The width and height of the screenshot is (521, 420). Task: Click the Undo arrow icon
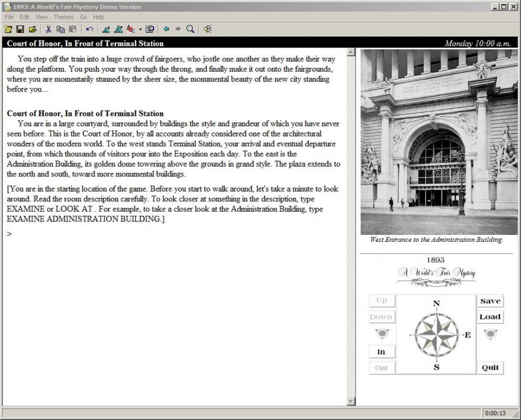(x=89, y=30)
